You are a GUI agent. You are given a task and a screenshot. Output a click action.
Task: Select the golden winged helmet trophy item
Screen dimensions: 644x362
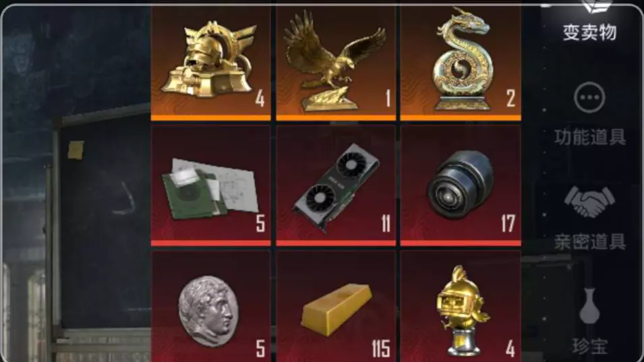[x=210, y=63]
